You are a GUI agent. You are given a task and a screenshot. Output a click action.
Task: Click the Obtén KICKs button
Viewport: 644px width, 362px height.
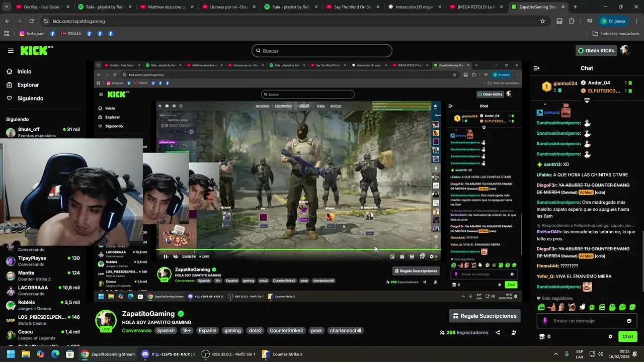596,51
